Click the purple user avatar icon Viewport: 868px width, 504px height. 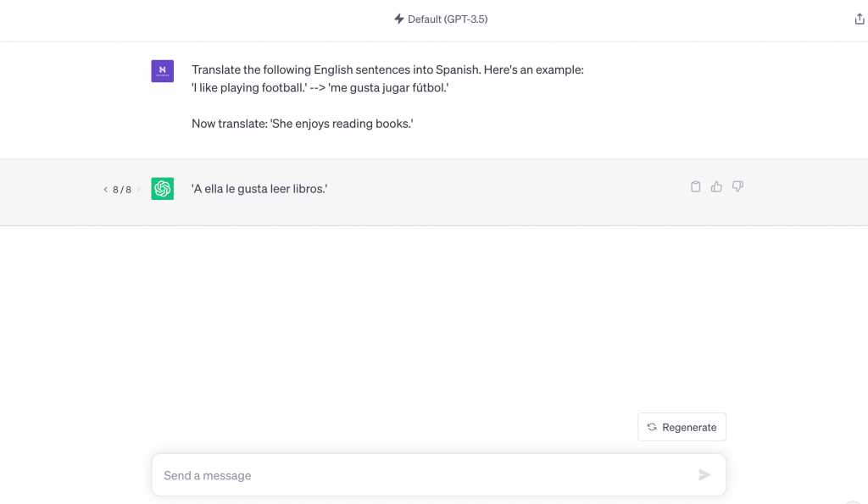[162, 71]
